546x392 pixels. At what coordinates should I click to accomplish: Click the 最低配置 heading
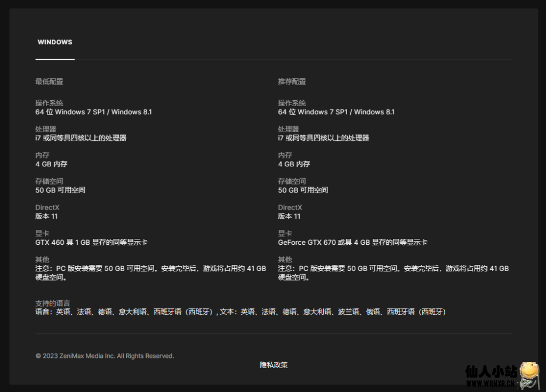pos(49,82)
